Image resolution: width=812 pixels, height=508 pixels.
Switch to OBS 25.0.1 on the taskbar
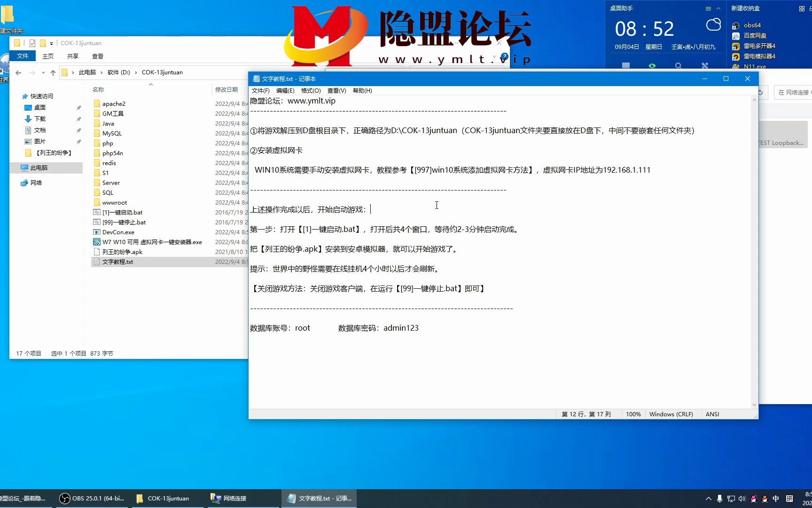92,499
